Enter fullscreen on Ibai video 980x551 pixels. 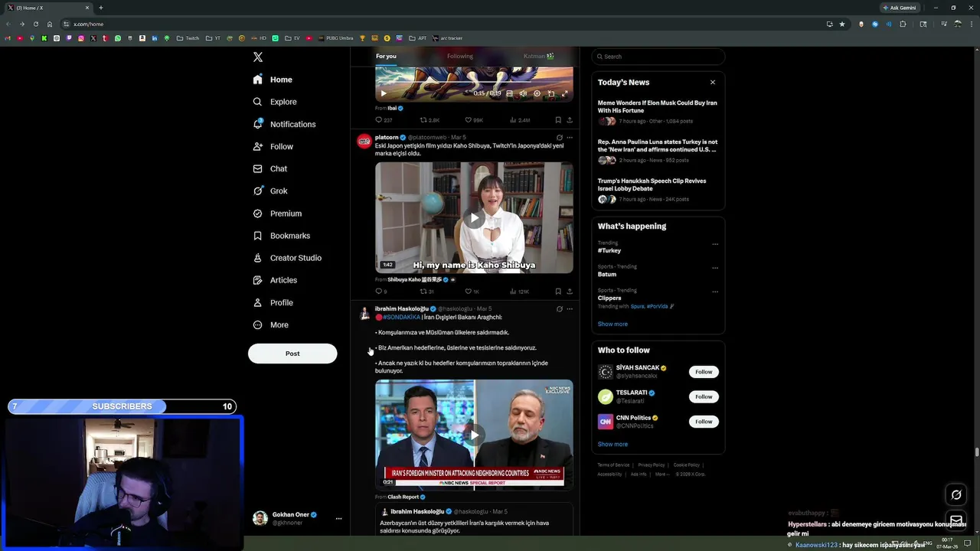[565, 93]
